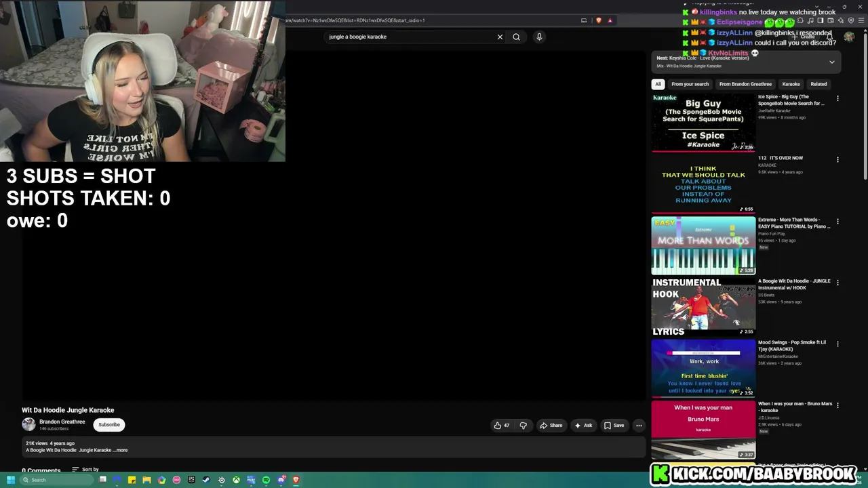
Task: Dislike the karaoke video
Action: (523, 426)
